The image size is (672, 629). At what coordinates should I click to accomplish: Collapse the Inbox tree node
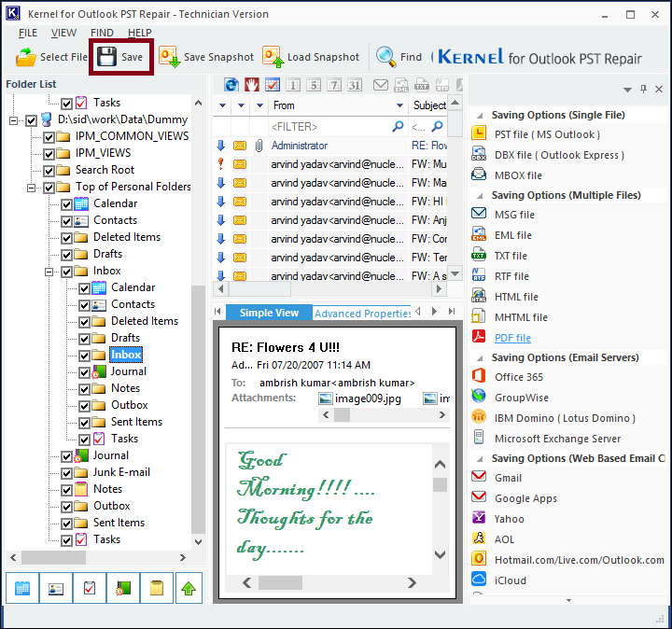tap(49, 272)
